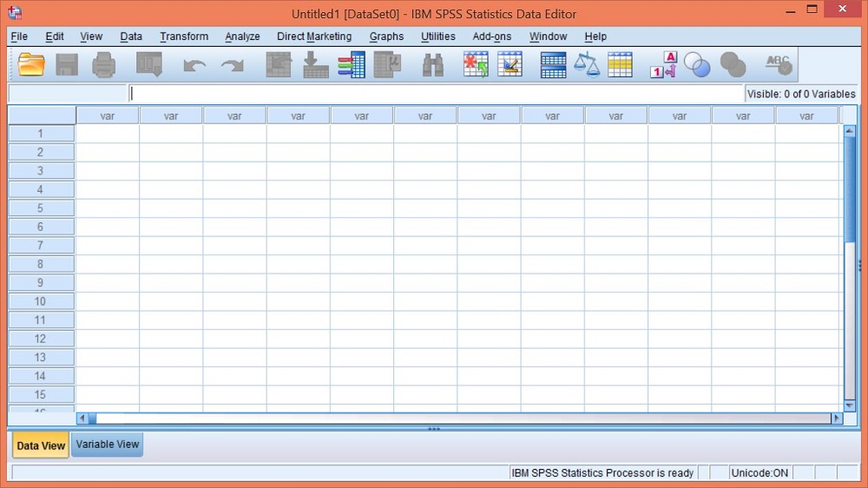The height and width of the screenshot is (488, 868).
Task: Open the Data menu
Action: coord(131,36)
